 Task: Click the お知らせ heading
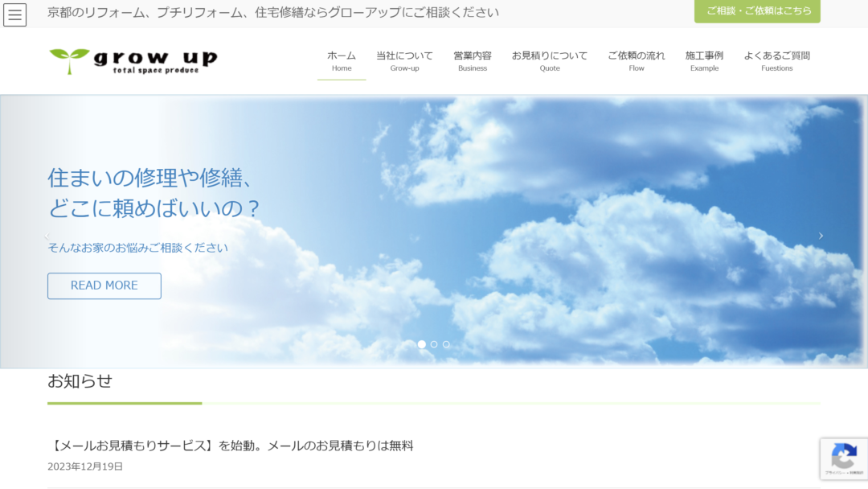(80, 381)
